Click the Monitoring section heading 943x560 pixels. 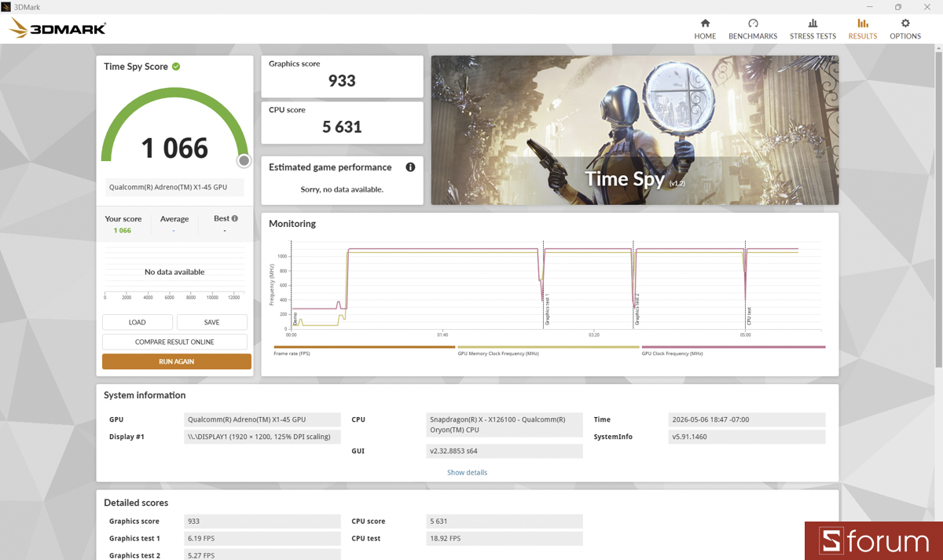[x=292, y=224]
